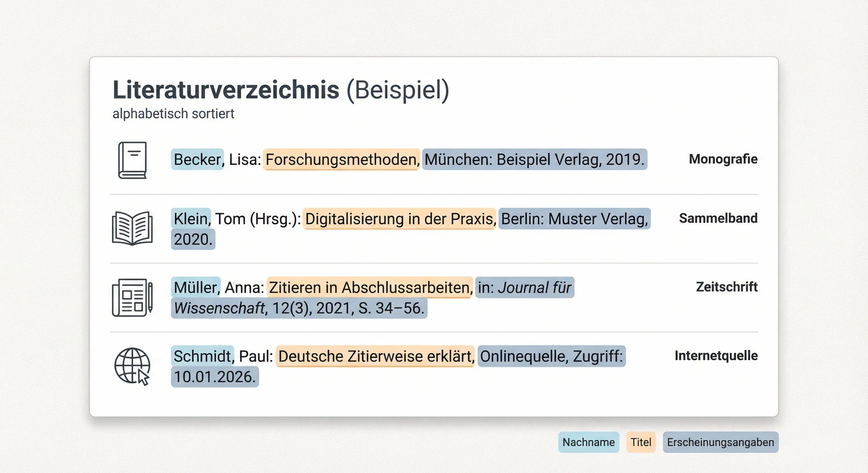Screen dimensions: 868x473
Task: Click the highlighted name Becker
Action: [196, 159]
